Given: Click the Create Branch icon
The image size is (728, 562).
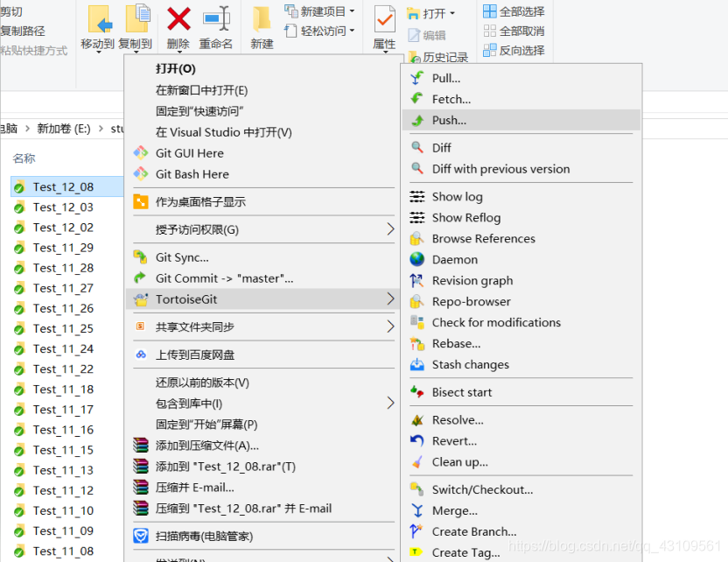Looking at the screenshot, I should click(x=416, y=531).
